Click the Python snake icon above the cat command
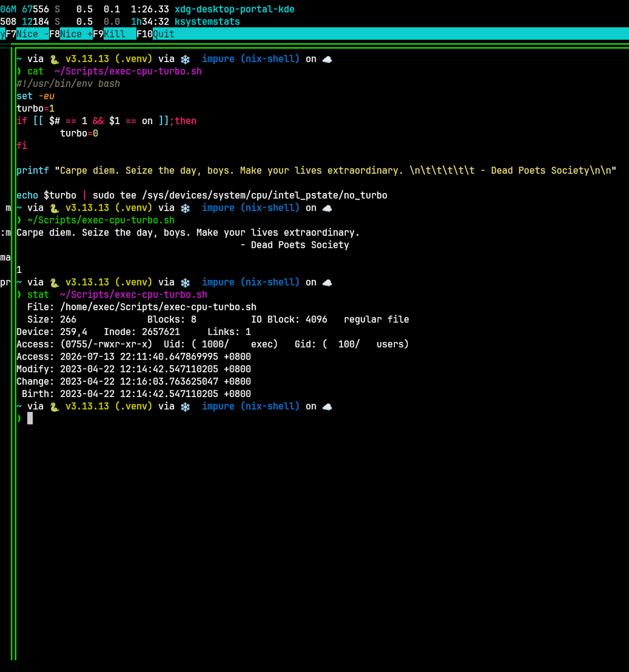Viewport: 629px width, 672px height. click(x=54, y=59)
